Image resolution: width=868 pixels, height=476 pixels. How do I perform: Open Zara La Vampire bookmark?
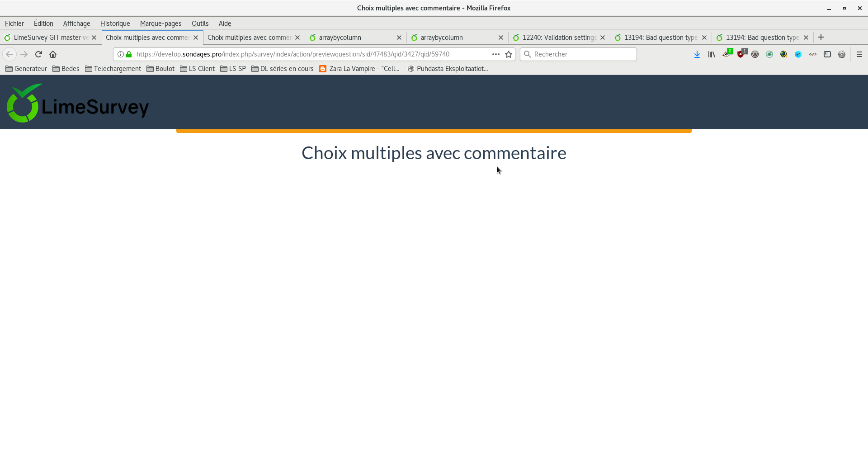359,69
